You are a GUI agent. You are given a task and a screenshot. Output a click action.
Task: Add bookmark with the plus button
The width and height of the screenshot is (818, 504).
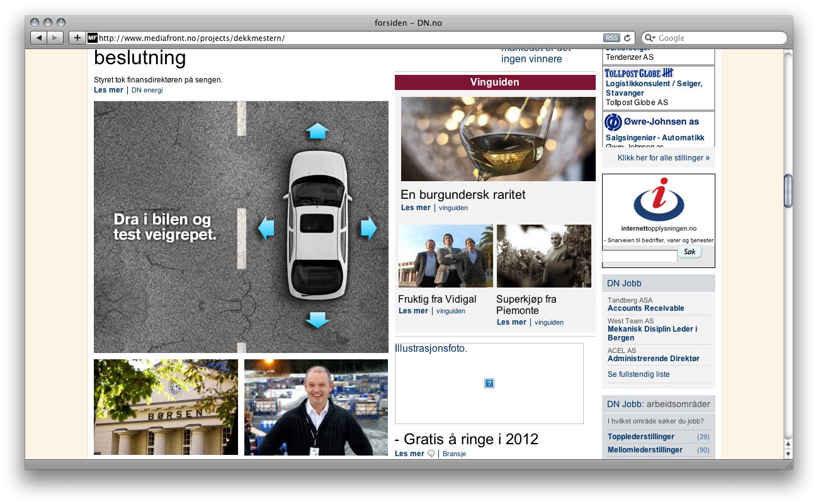[x=77, y=38]
